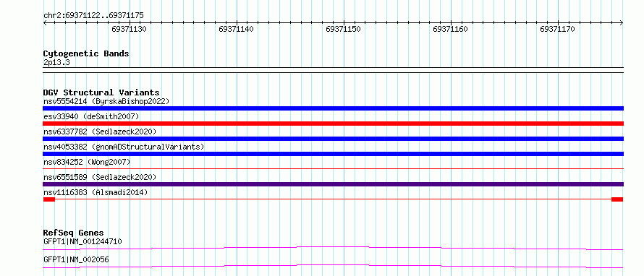Viewport: 644px width, 276px height.
Task: Click variant label nsv834252 (Wong2007)
Action: click(x=87, y=162)
